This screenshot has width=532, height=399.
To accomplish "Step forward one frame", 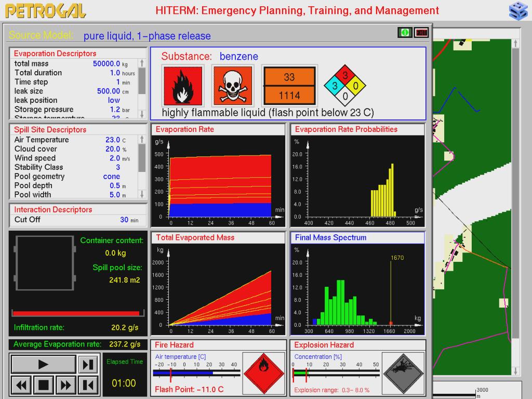I will (88, 364).
